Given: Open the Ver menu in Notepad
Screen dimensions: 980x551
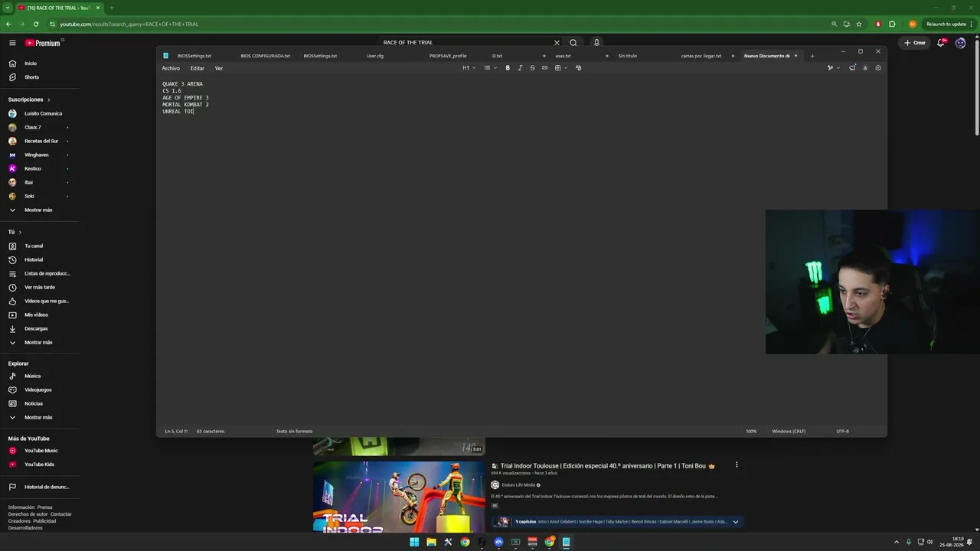Looking at the screenshot, I should point(219,68).
